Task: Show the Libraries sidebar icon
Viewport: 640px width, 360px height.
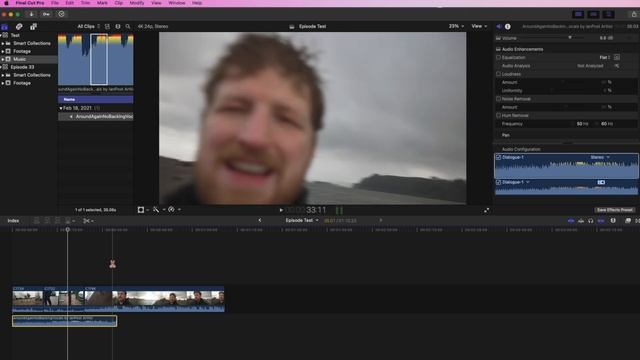Action: tap(4, 27)
